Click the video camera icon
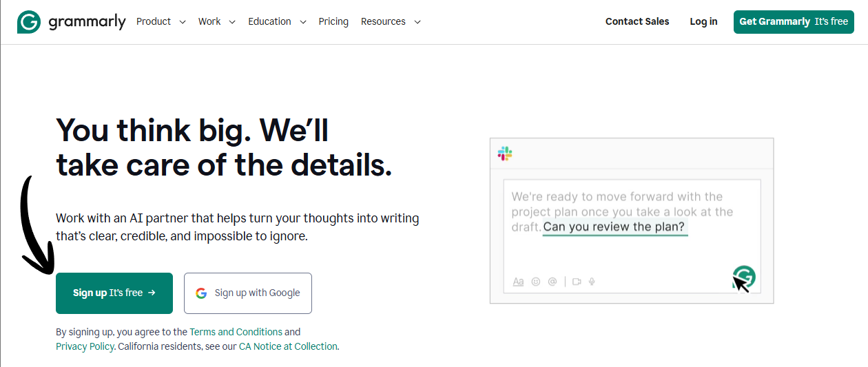The width and height of the screenshot is (868, 367). coord(577,282)
